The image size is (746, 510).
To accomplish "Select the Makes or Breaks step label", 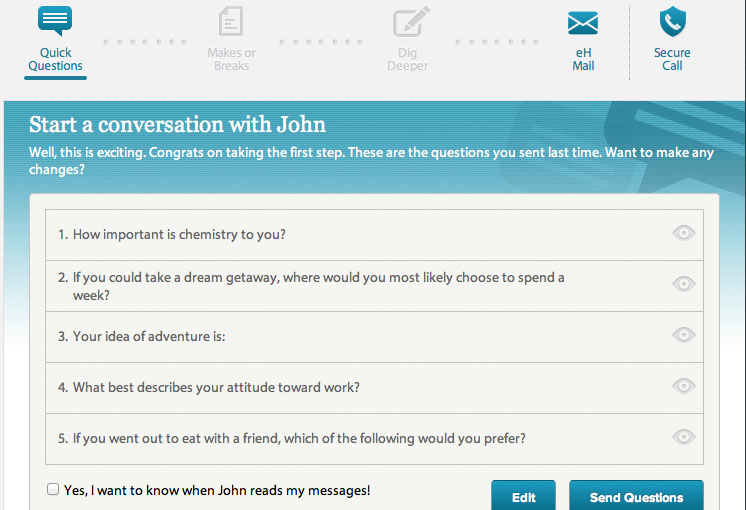I will tap(231, 59).
